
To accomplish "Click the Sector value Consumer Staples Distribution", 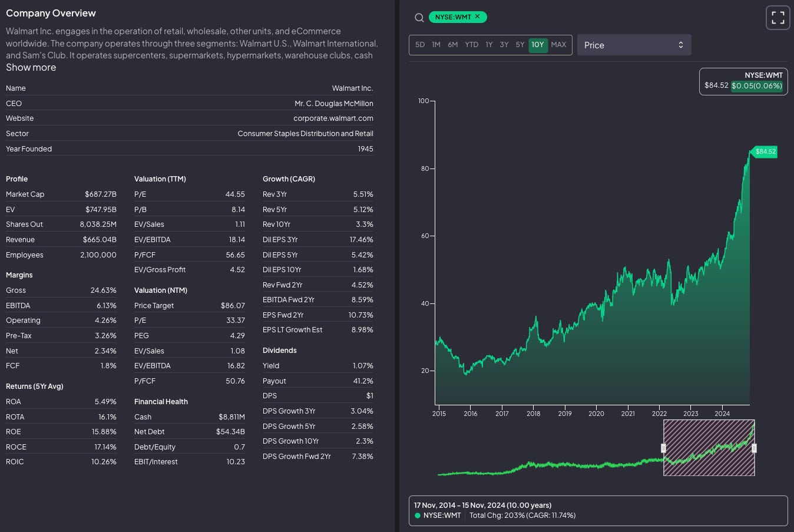I will pyautogui.click(x=305, y=134).
